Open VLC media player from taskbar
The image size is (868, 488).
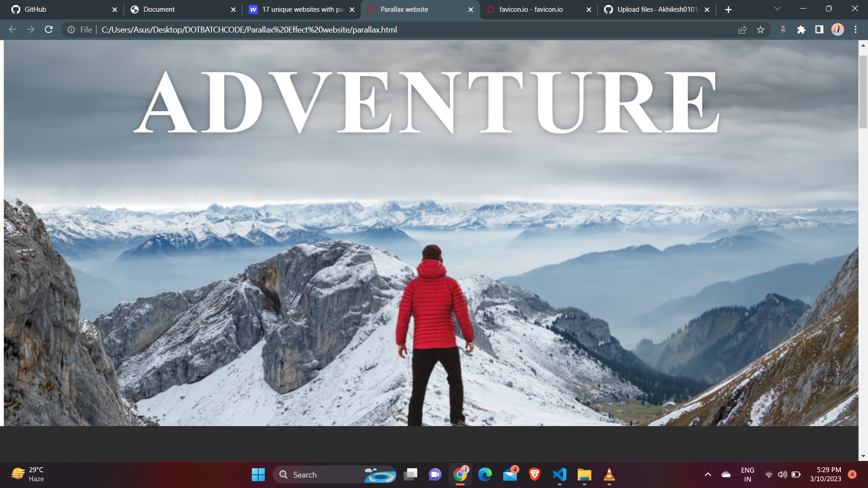point(609,474)
